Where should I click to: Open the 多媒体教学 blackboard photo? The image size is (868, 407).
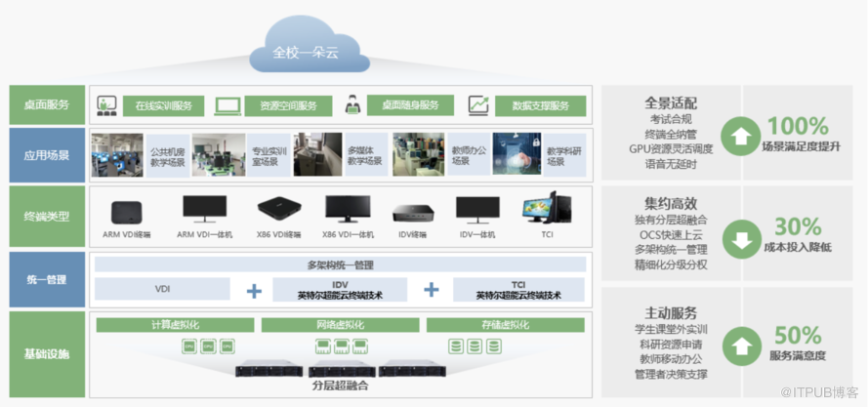click(317, 154)
